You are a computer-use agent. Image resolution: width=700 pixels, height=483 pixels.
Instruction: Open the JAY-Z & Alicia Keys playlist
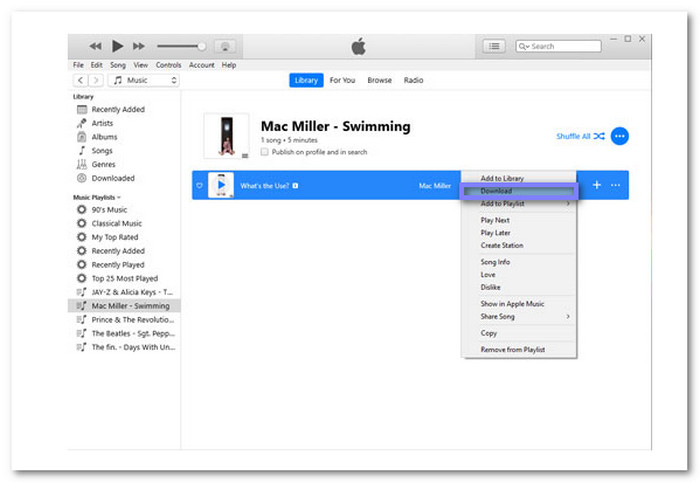click(125, 292)
